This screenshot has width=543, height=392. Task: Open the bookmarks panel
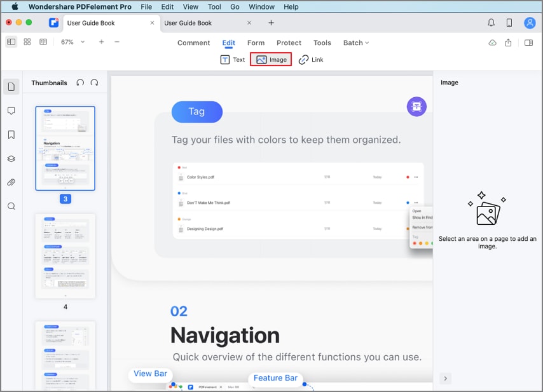[11, 135]
